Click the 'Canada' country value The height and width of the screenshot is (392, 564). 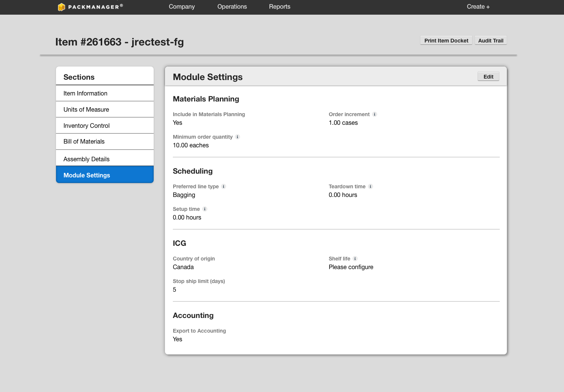click(x=183, y=267)
